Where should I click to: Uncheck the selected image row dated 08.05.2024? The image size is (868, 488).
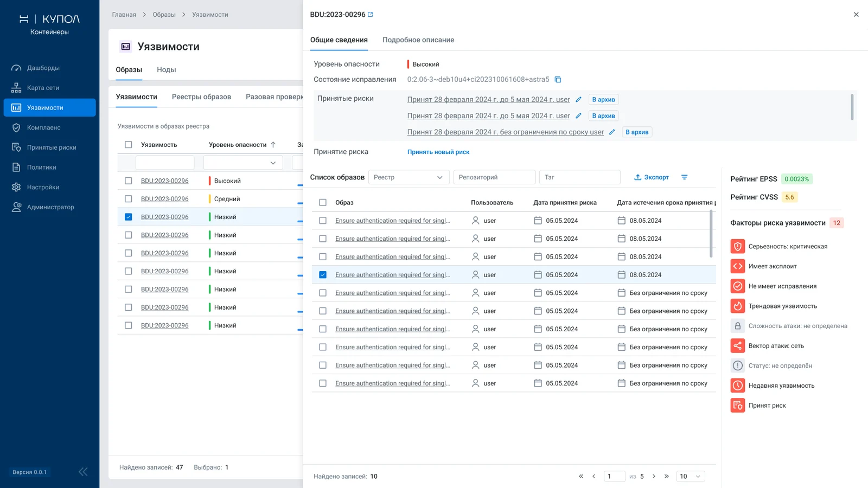pyautogui.click(x=323, y=275)
